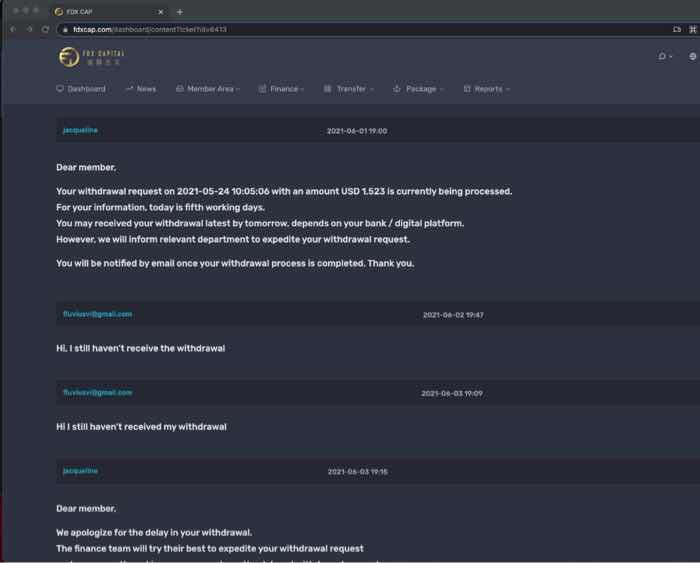Viewport: 700px width, 563px height.
Task: Expand the Reports dropdown menu
Action: (487, 89)
